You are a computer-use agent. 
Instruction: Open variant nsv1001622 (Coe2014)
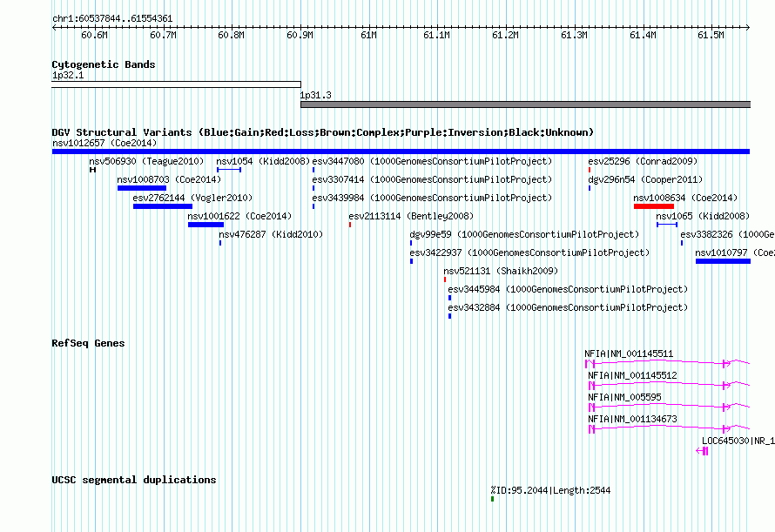(239, 216)
